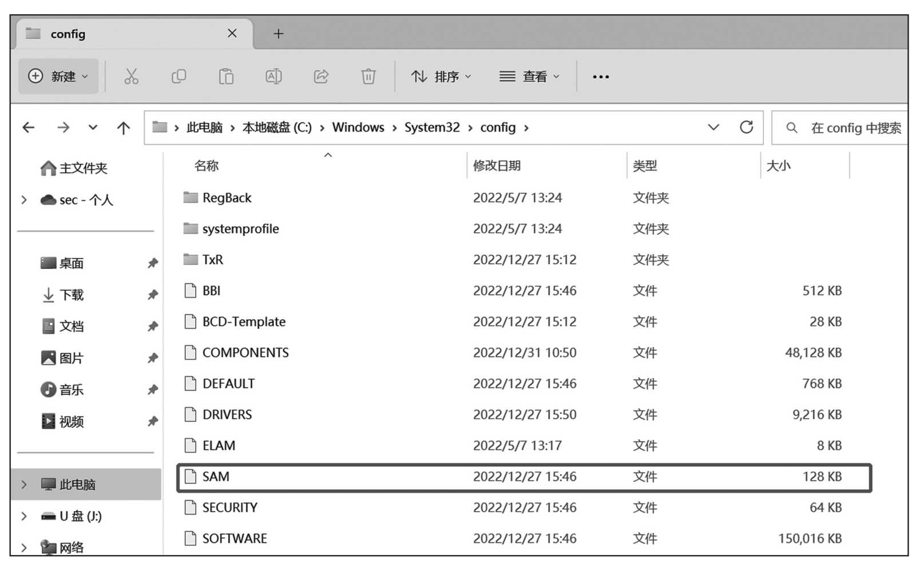924x567 pixels.
Task: Navigate up one folder level
Action: pos(123,128)
